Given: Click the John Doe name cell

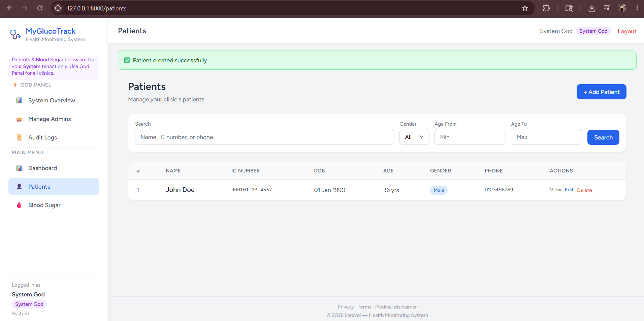Looking at the screenshot, I should (180, 190).
